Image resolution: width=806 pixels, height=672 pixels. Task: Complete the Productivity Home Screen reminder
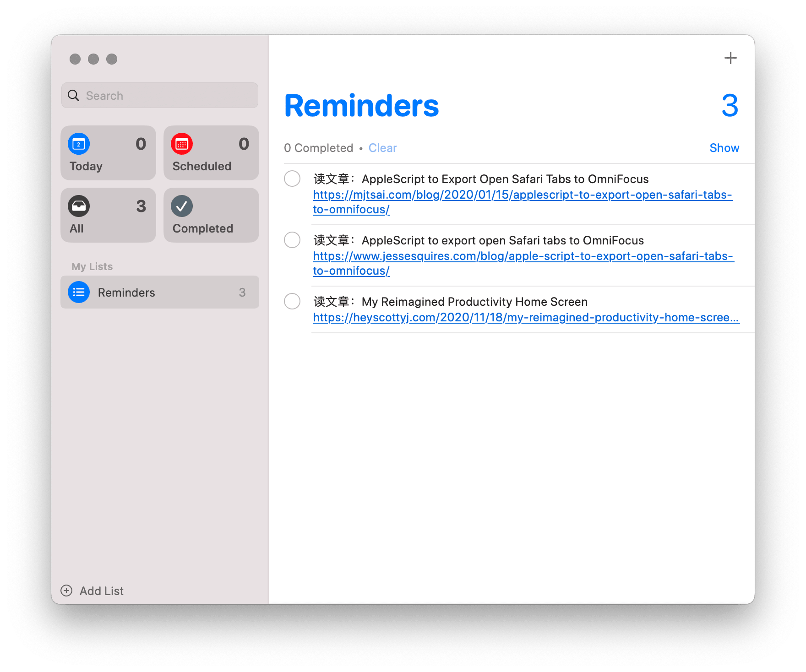pyautogui.click(x=292, y=301)
